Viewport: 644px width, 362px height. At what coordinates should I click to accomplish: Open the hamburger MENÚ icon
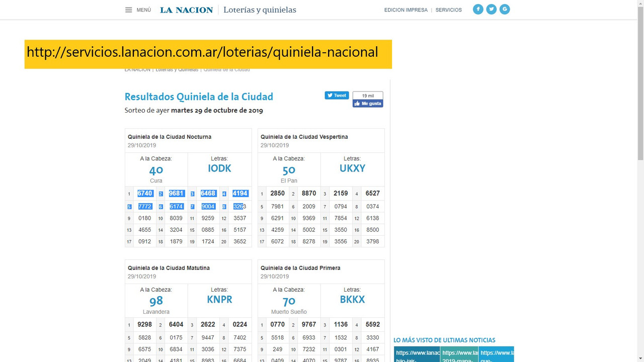pyautogui.click(x=129, y=10)
